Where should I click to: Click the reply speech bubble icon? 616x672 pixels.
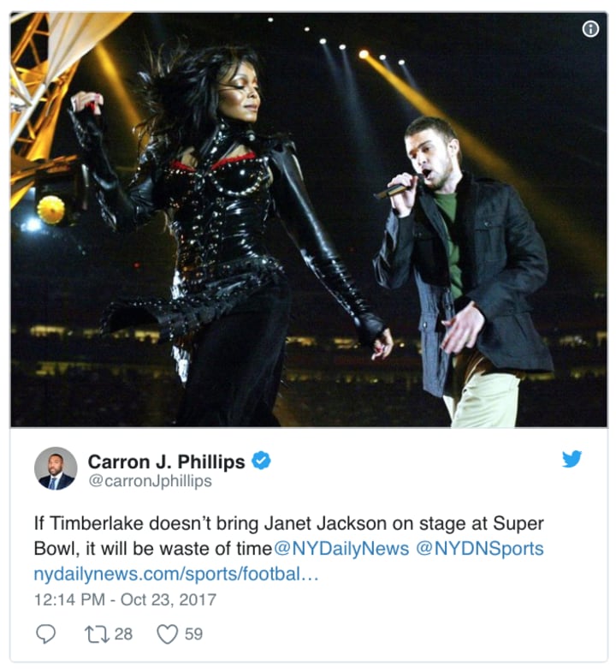45,633
